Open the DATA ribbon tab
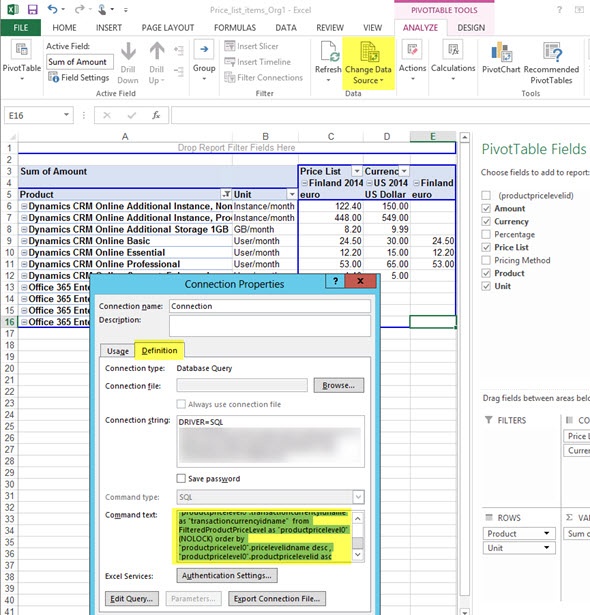Viewport: 590px width, 615px height. pyautogui.click(x=286, y=28)
